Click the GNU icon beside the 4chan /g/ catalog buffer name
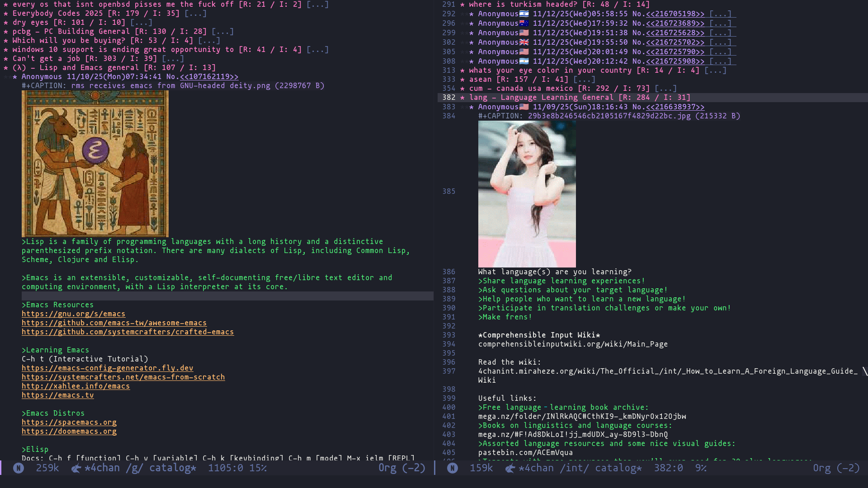Screen dimensions: 868x488 pyautogui.click(x=76, y=468)
